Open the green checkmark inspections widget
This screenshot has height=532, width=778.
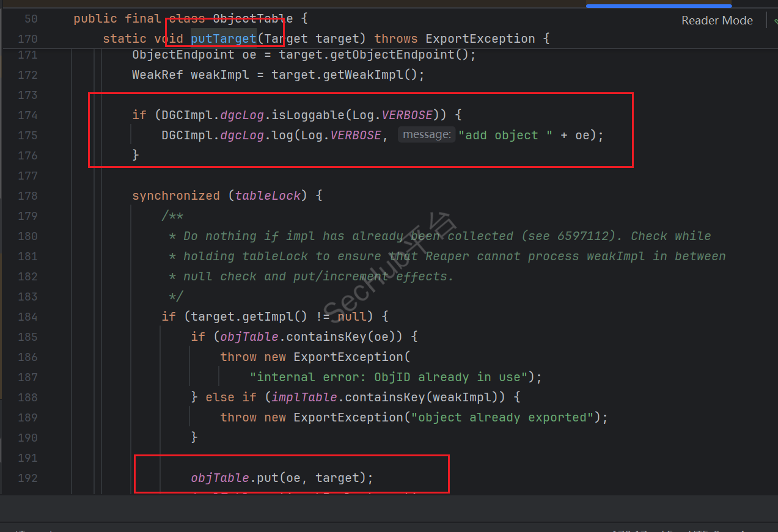(774, 20)
